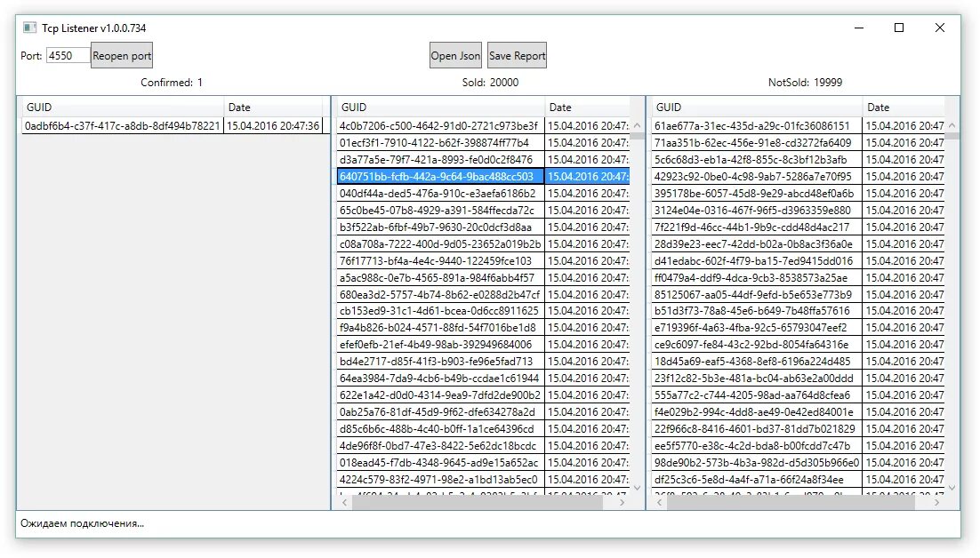
Task: Select notsold row df25c3c6-5e8d-4a4f-a71a-66f24a8f34ee
Action: 799,479
